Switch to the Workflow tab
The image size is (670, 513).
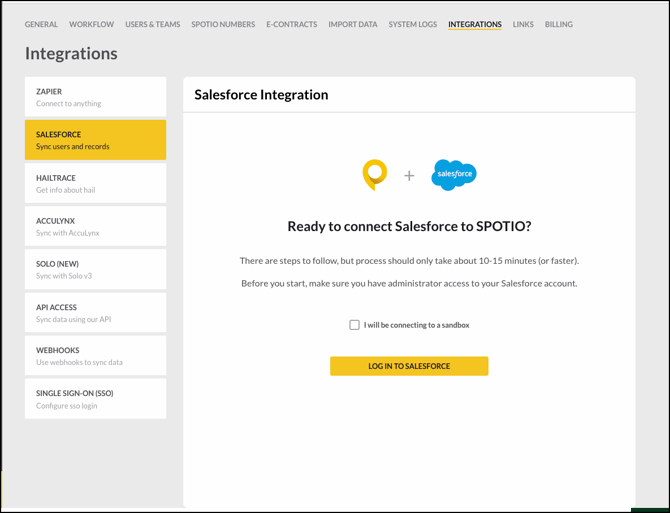click(91, 24)
